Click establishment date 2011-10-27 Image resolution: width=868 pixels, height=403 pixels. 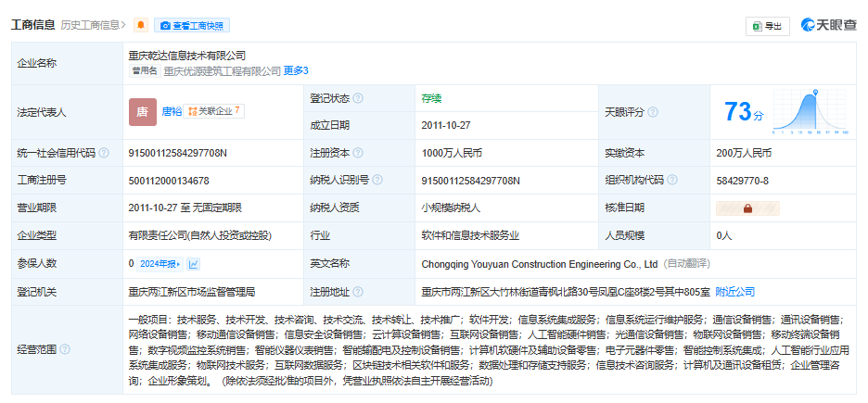[x=446, y=125]
